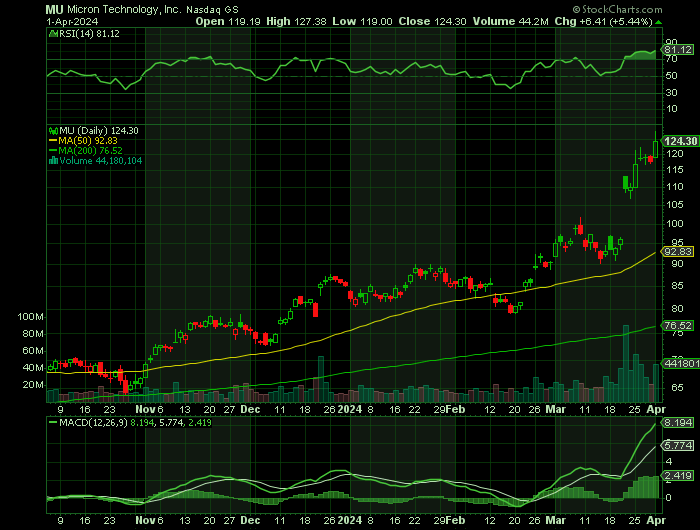The width and height of the screenshot is (700, 530).
Task: Select the 1-Apr-2024 date in header
Action: point(72,21)
